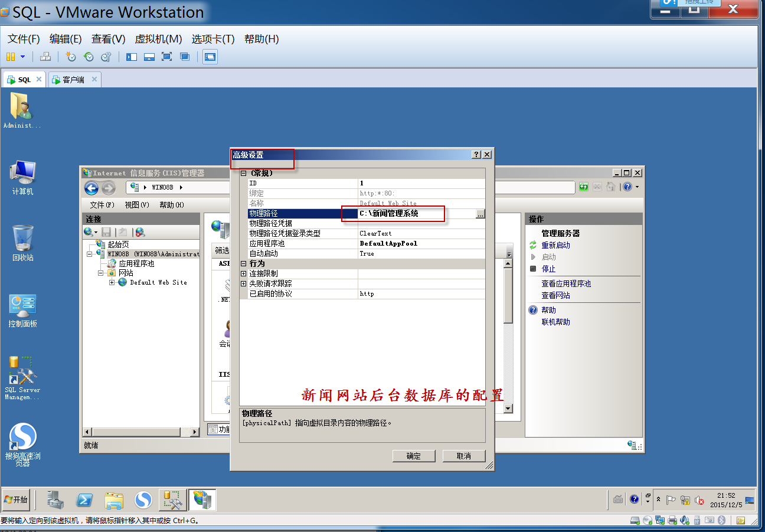Click the Unity mode toolbar icon
Image resolution: width=765 pixels, height=532 pixels.
(185, 57)
